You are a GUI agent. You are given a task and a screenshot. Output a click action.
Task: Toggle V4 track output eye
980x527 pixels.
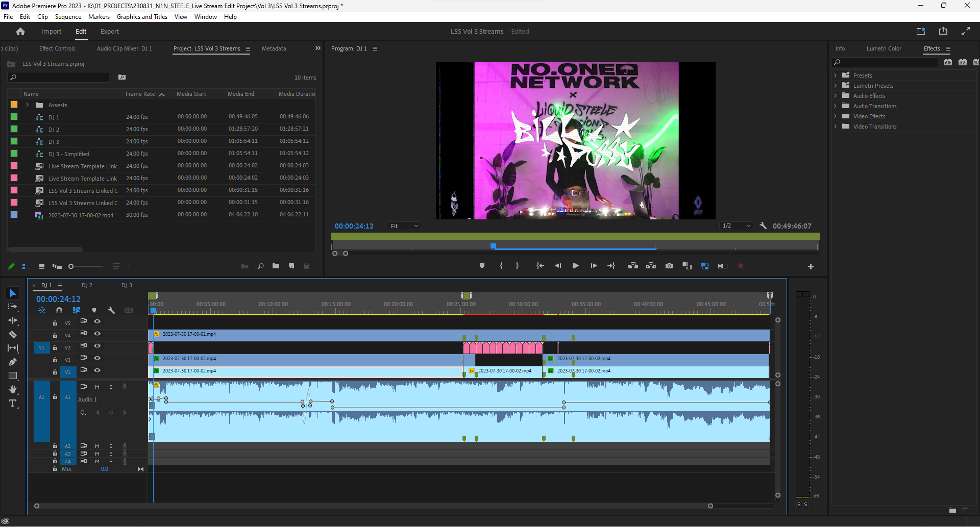coord(97,334)
